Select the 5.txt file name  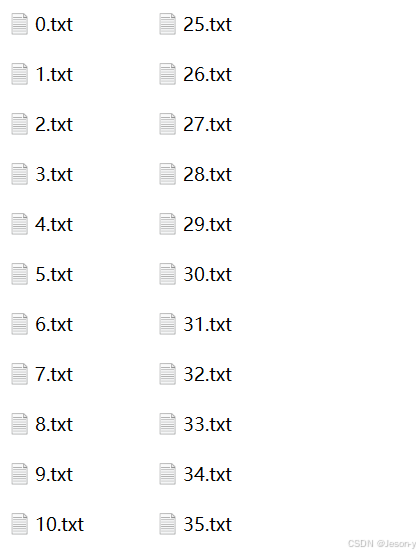click(x=54, y=274)
